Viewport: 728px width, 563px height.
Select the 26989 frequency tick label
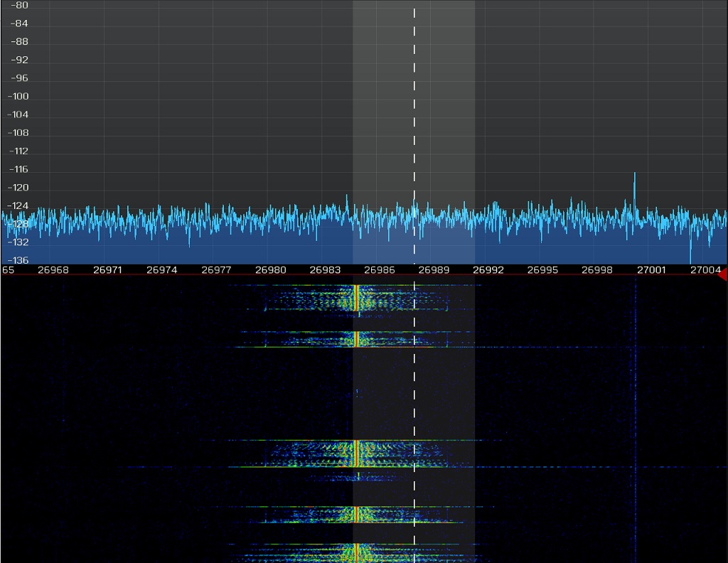pos(434,270)
